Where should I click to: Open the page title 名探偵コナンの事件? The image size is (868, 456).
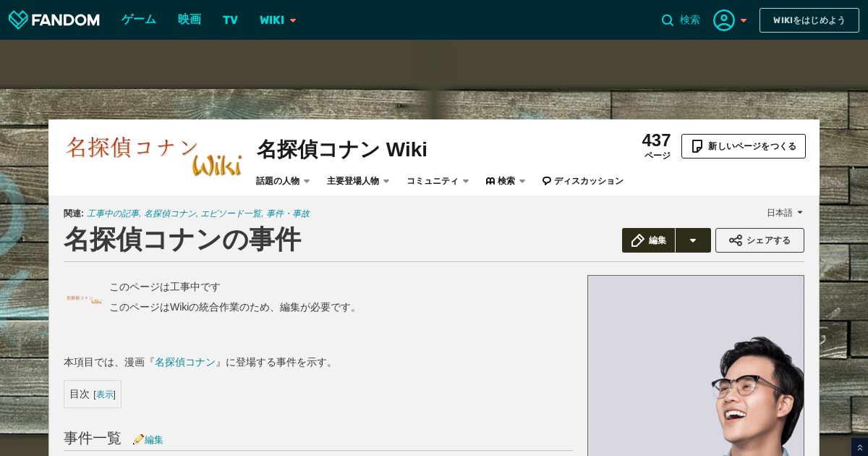point(182,240)
